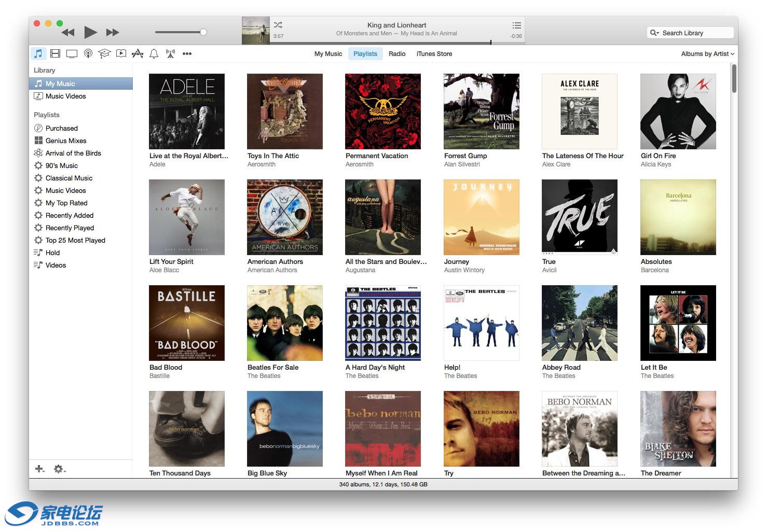Open the Toys In The Attic album cover
The image size is (767, 532).
tap(285, 111)
